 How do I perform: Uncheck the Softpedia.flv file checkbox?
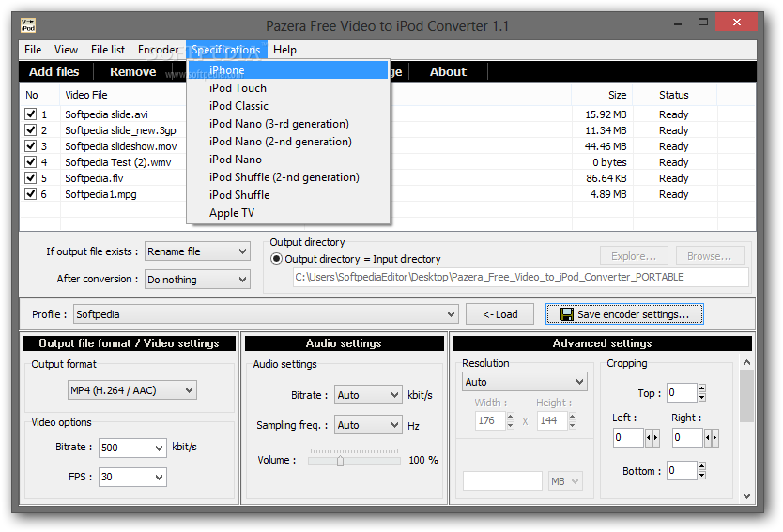click(x=30, y=178)
